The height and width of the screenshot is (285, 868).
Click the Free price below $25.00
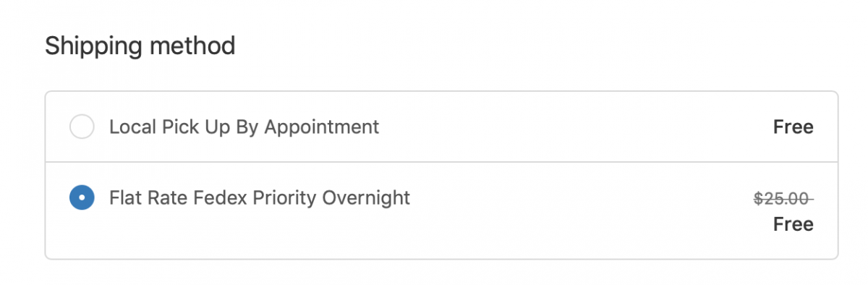click(793, 224)
